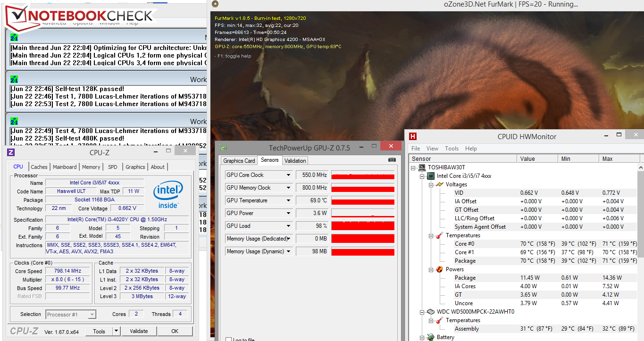Collapse the CPU Temperatures node
This screenshot has height=341, width=644.
click(431, 235)
